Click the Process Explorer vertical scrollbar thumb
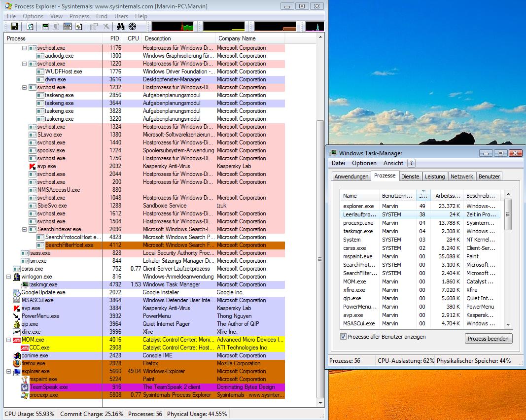Image resolution: width=526 pixels, height=420 pixels. (320, 259)
